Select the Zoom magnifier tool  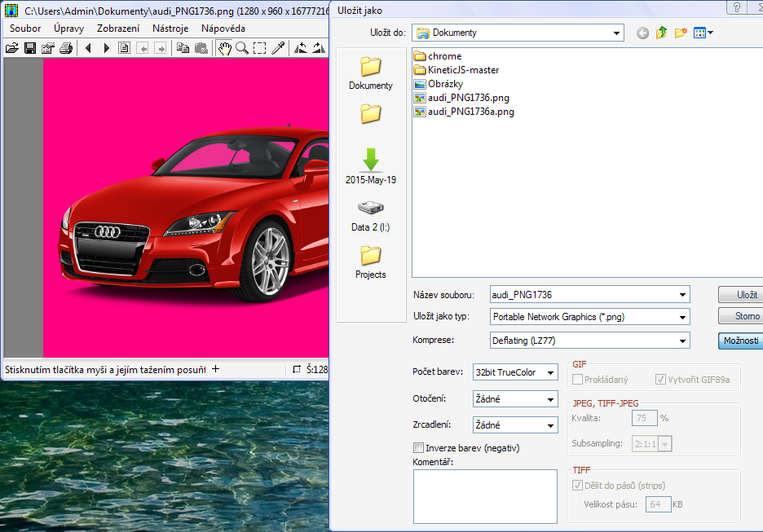(242, 47)
